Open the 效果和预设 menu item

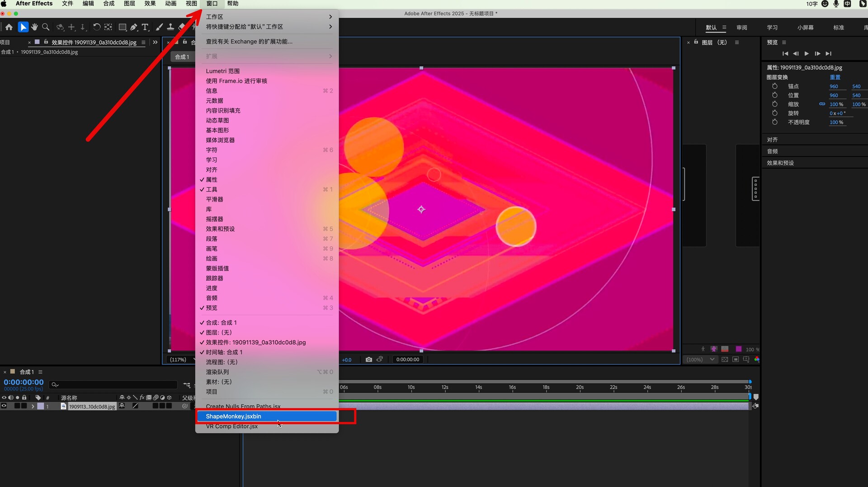point(221,229)
